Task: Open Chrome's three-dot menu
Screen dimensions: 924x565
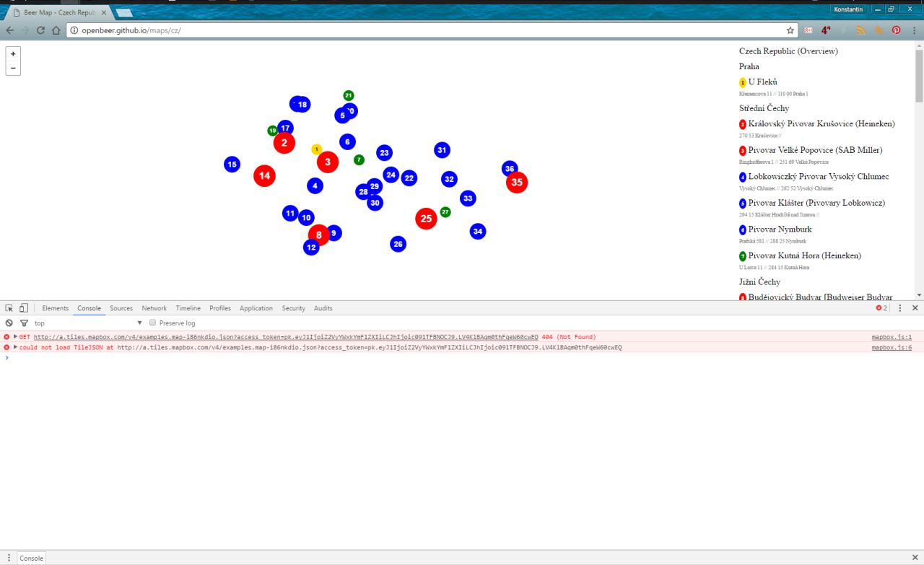Action: pyautogui.click(x=913, y=30)
